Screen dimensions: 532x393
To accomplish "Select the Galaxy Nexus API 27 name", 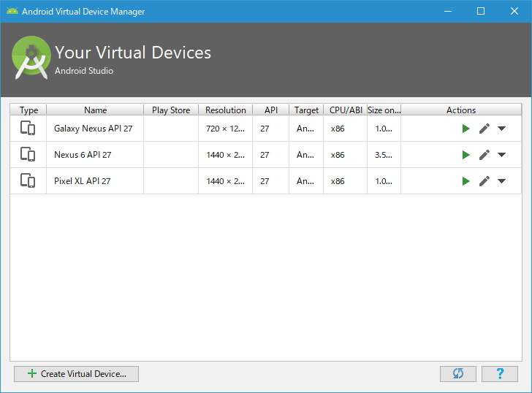I will pos(94,129).
